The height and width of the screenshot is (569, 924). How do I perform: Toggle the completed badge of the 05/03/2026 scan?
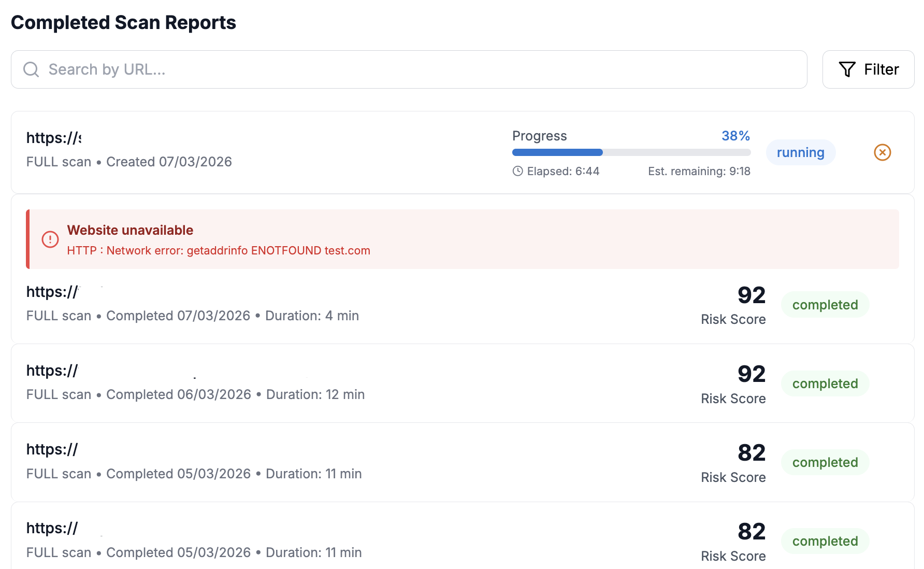(x=825, y=462)
